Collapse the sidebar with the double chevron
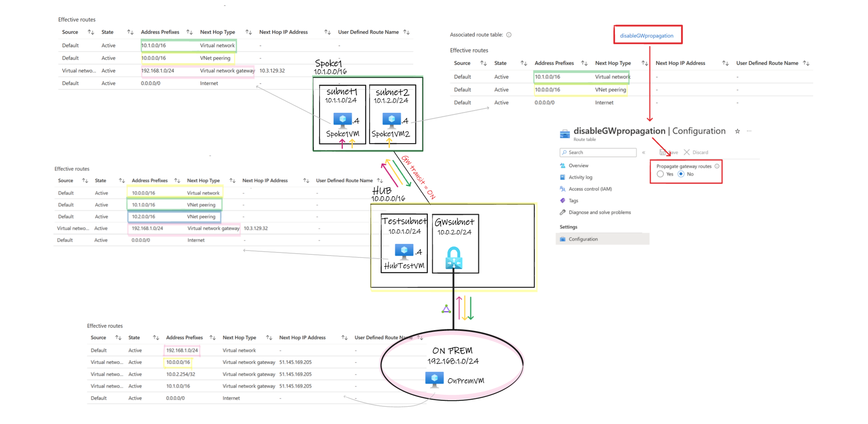 [x=643, y=152]
